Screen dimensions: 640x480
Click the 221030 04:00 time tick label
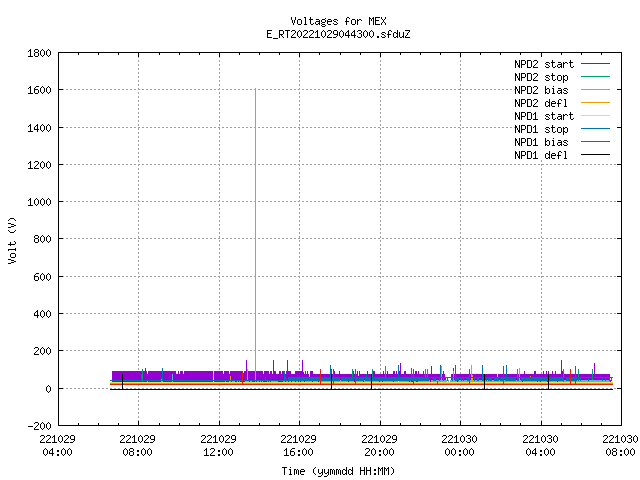tap(540, 445)
